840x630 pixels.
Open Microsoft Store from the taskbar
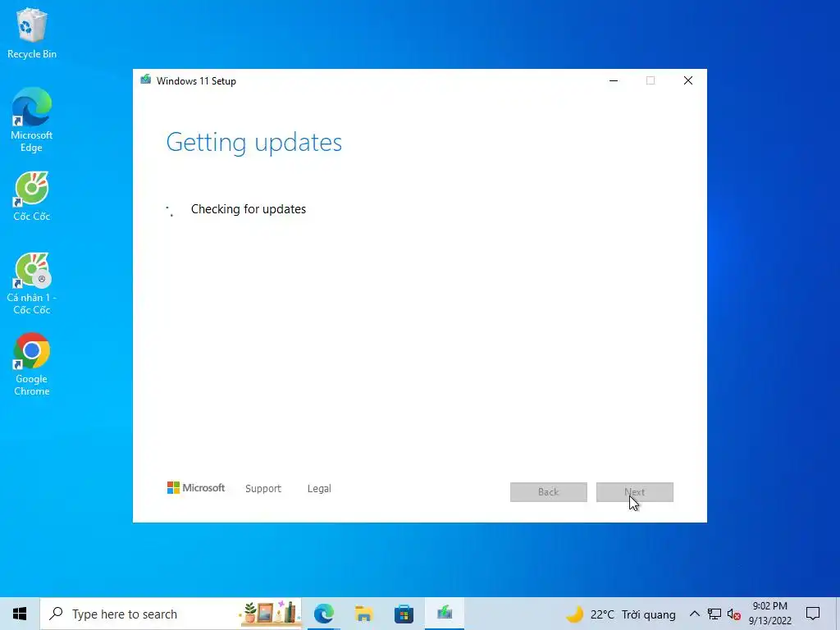tap(404, 614)
